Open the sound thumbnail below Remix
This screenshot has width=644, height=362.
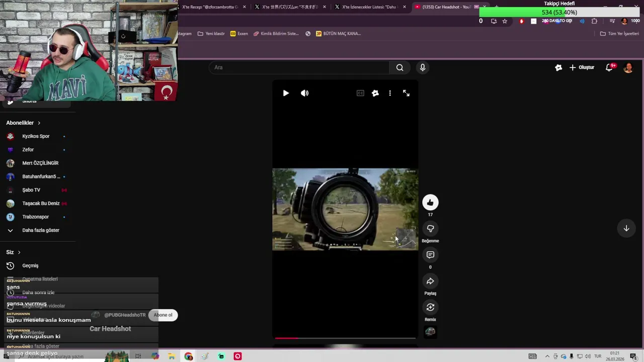click(430, 332)
